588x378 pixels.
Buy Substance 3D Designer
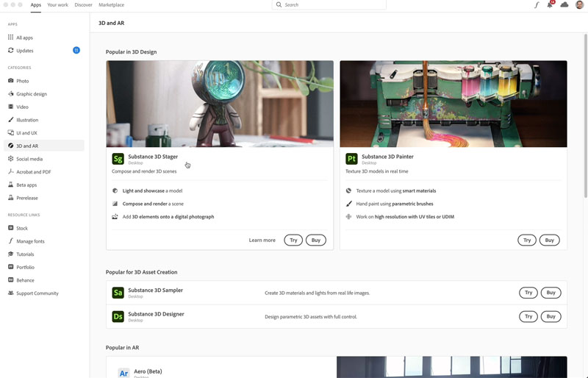click(551, 316)
